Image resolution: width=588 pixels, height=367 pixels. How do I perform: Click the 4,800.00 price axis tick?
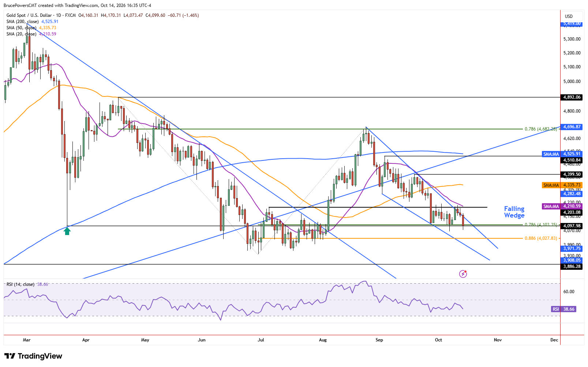[x=572, y=111]
